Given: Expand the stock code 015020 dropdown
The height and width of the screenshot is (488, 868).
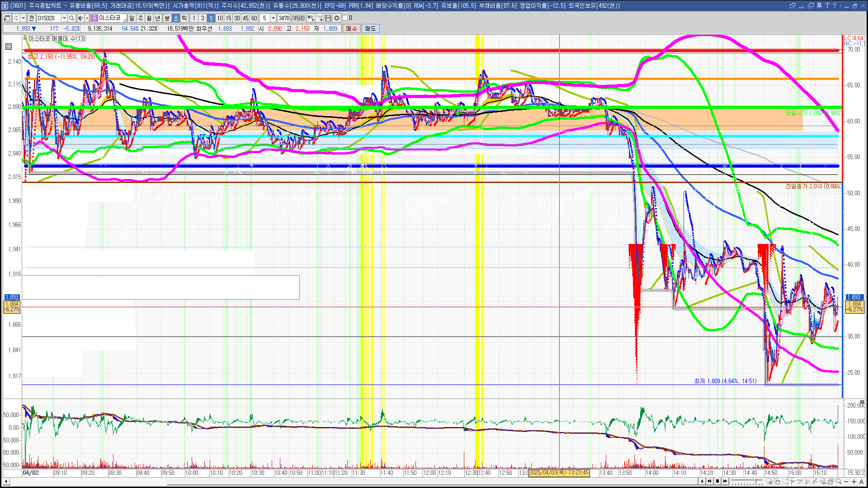Looking at the screenshot, I should click(x=64, y=18).
